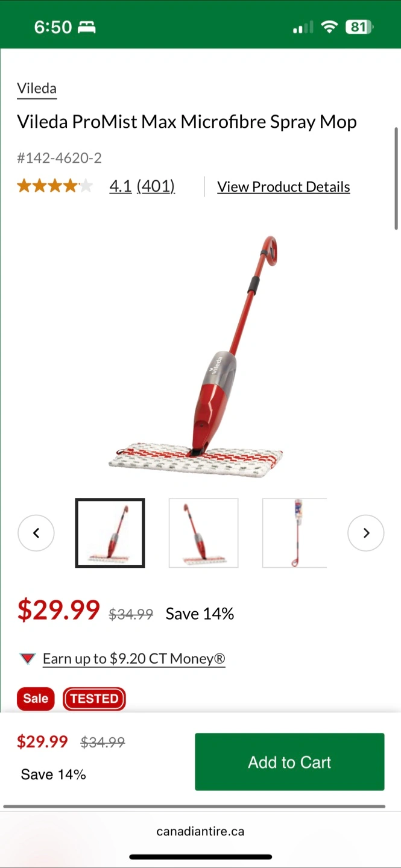
Task: Open View Product Details link
Action: [283, 187]
